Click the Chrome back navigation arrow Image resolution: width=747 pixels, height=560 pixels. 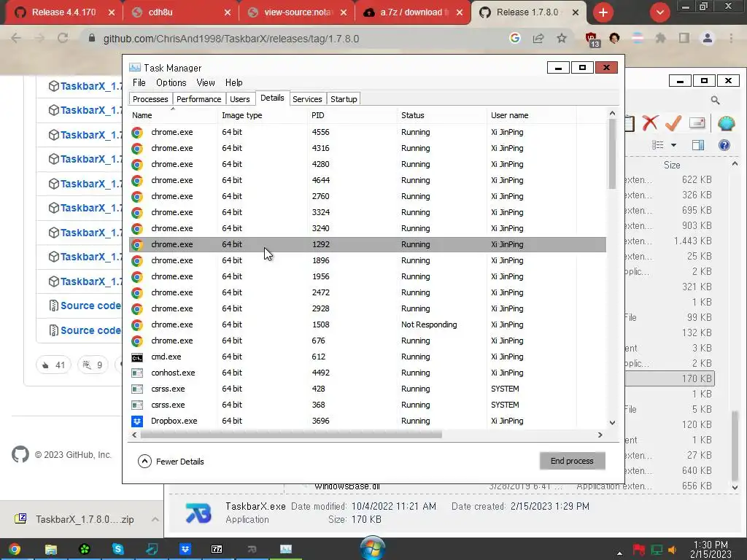coord(16,38)
